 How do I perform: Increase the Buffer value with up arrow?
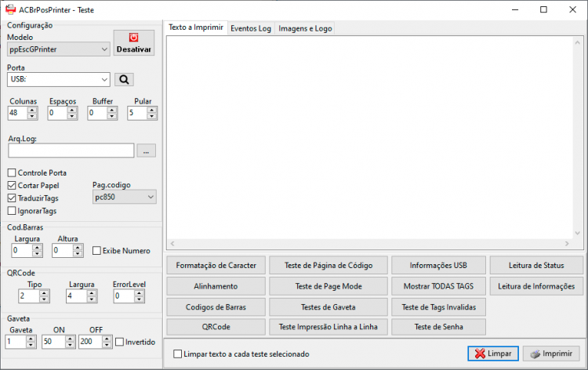pyautogui.click(x=112, y=110)
